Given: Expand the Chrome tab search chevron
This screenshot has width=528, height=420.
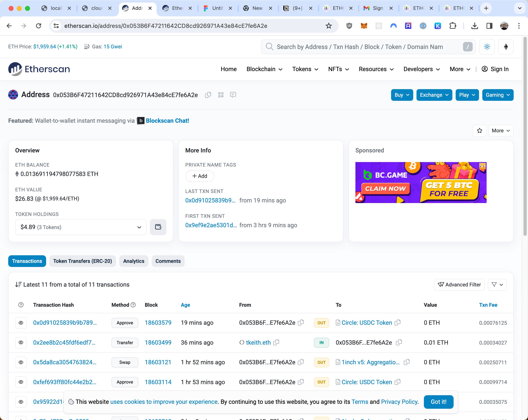Looking at the screenshot, I should point(520,8).
